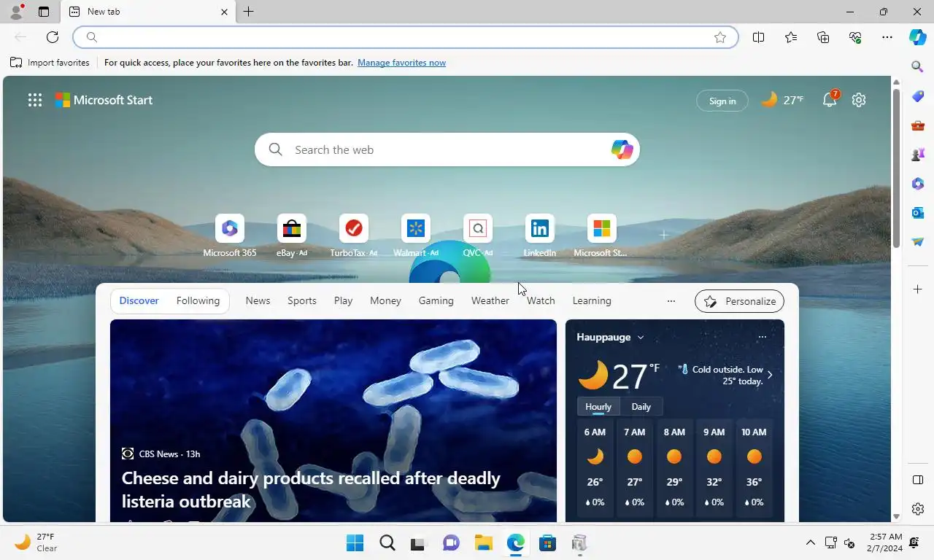
Task: Open the Sports feed tab
Action: (302, 300)
